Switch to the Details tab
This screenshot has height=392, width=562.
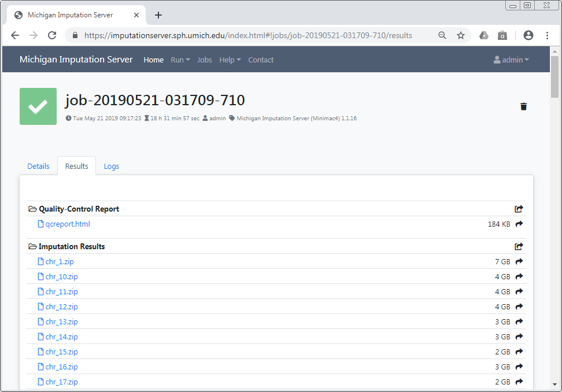(39, 167)
